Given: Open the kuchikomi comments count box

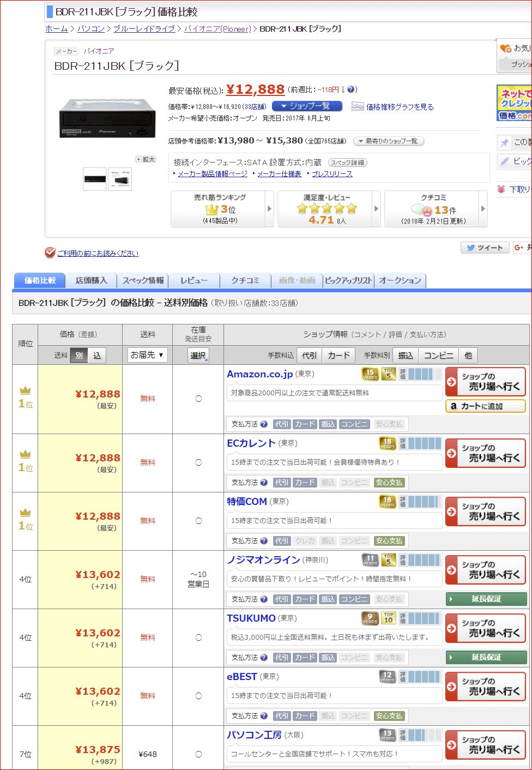Looking at the screenshot, I should point(434,209).
